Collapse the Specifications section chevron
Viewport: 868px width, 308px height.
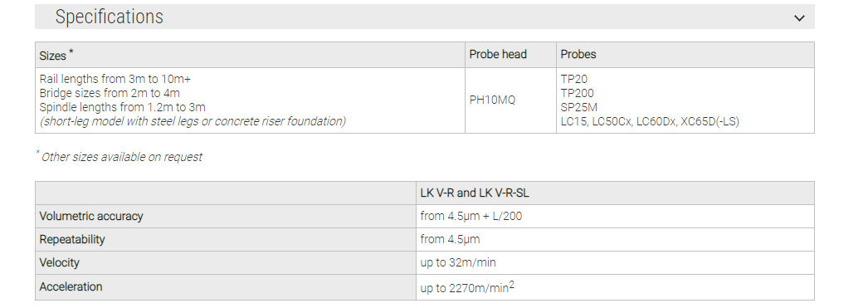[799, 17]
